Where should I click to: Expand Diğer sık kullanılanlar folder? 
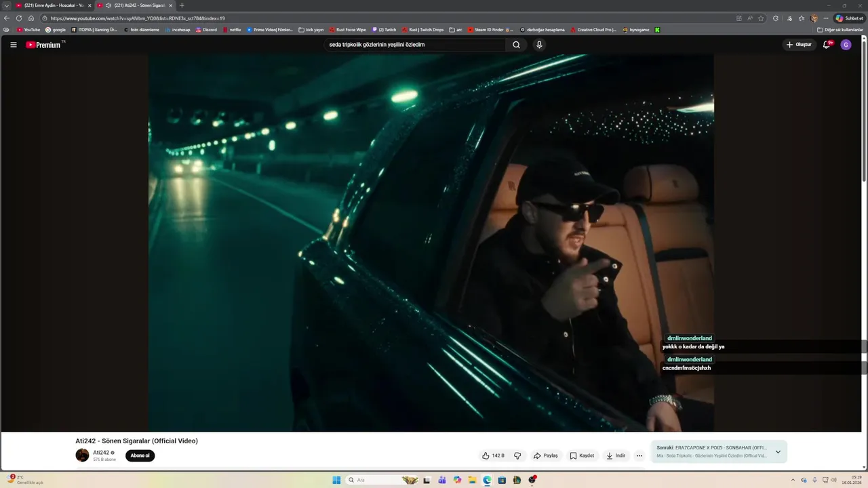point(840,30)
